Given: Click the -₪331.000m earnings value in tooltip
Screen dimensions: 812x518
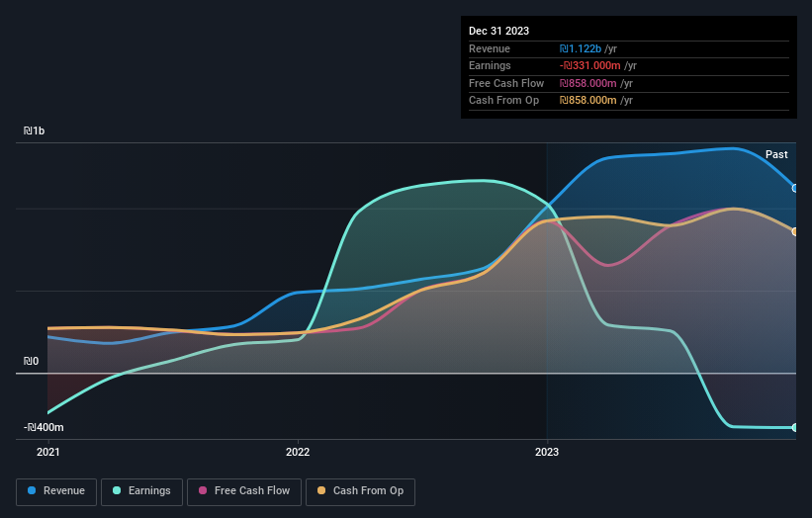Looking at the screenshot, I should click(589, 65).
